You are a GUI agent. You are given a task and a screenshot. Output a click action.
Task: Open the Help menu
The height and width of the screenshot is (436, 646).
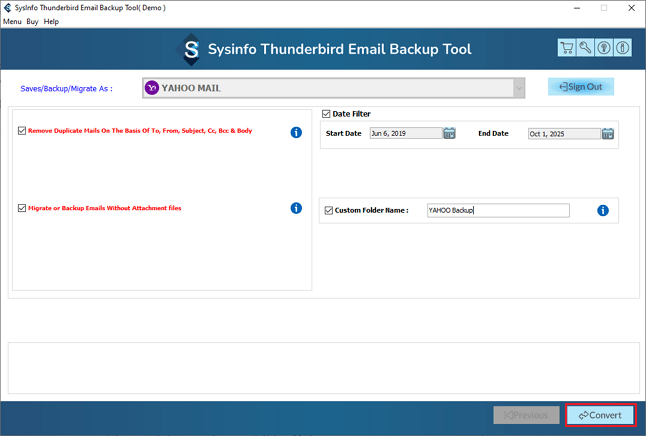pyautogui.click(x=51, y=21)
